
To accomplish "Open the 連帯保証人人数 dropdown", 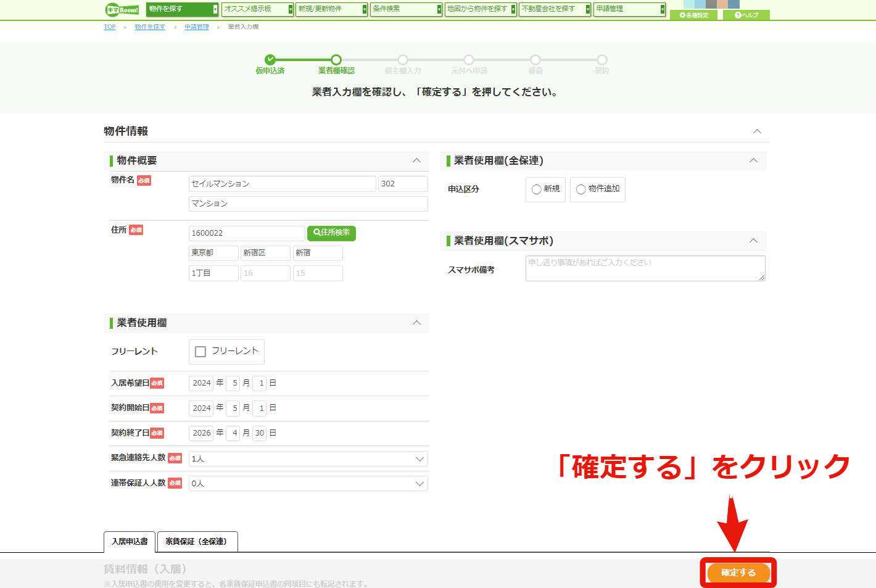I will point(308,484).
